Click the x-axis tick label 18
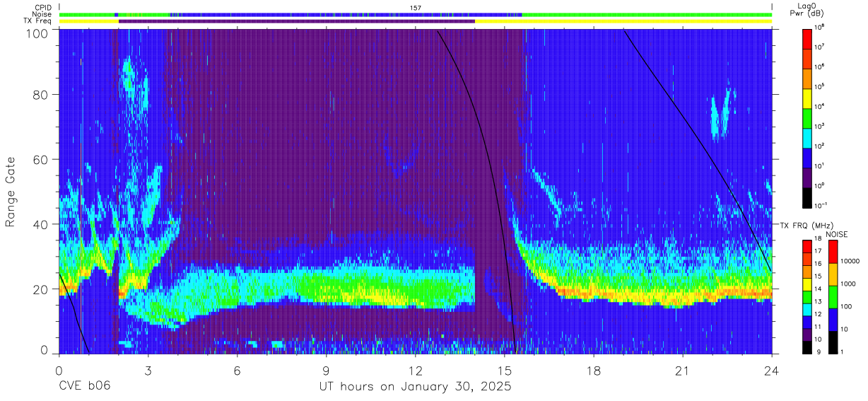Image resolution: width=868 pixels, height=401 pixels. click(x=594, y=371)
